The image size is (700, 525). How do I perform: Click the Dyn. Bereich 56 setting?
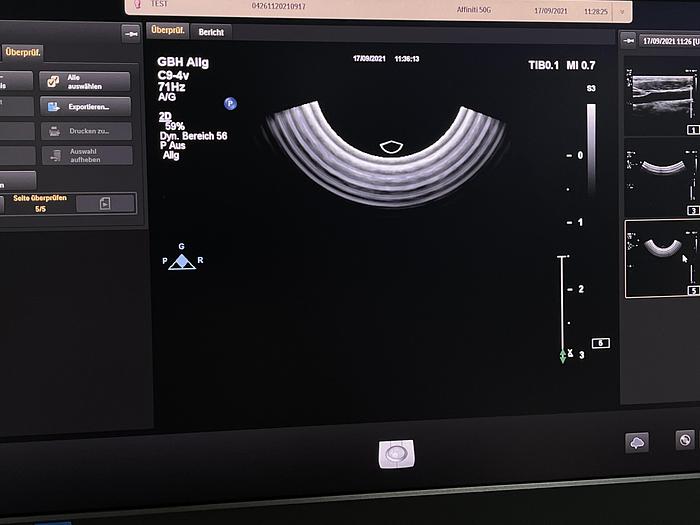tap(193, 136)
